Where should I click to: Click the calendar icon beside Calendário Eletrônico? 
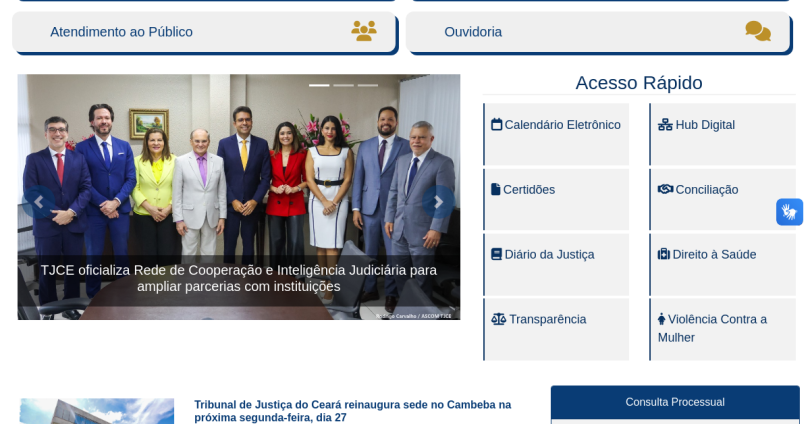[496, 124]
